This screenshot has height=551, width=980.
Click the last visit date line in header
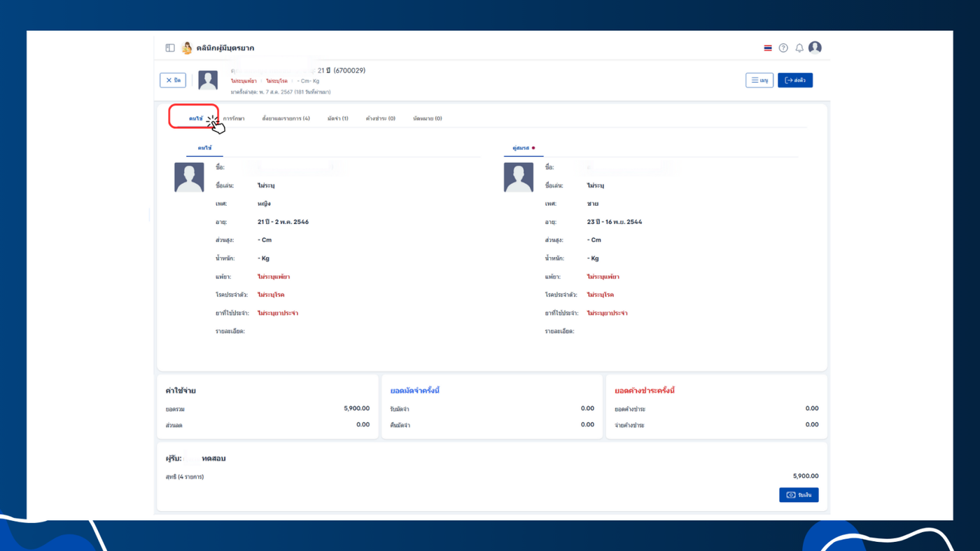click(x=281, y=92)
